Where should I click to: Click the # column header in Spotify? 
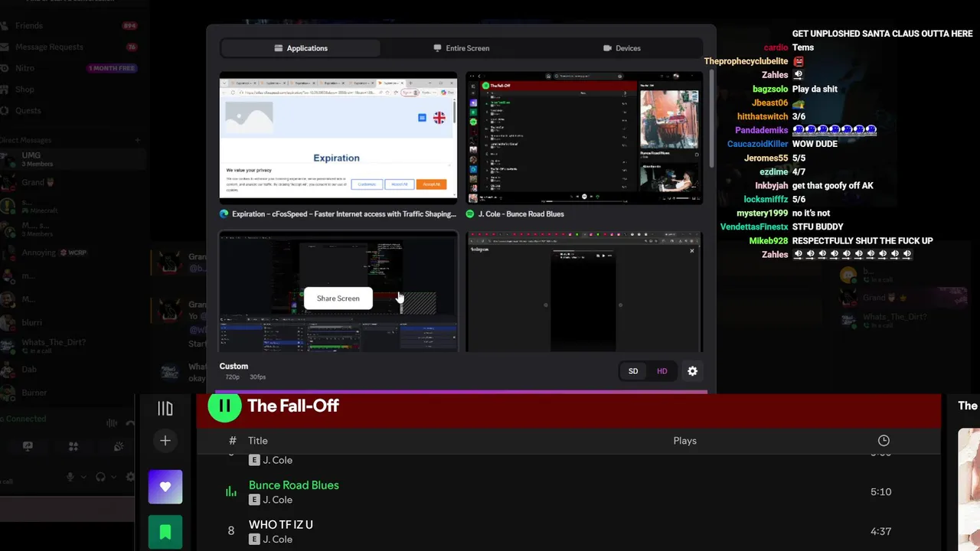[233, 441]
